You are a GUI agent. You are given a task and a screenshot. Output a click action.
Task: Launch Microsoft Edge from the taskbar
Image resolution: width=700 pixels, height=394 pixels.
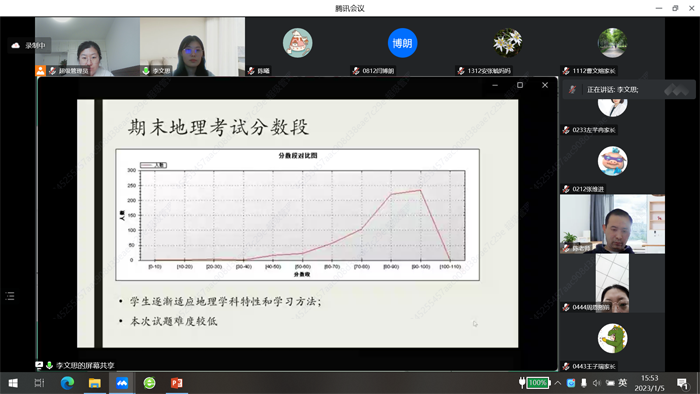pos(67,383)
